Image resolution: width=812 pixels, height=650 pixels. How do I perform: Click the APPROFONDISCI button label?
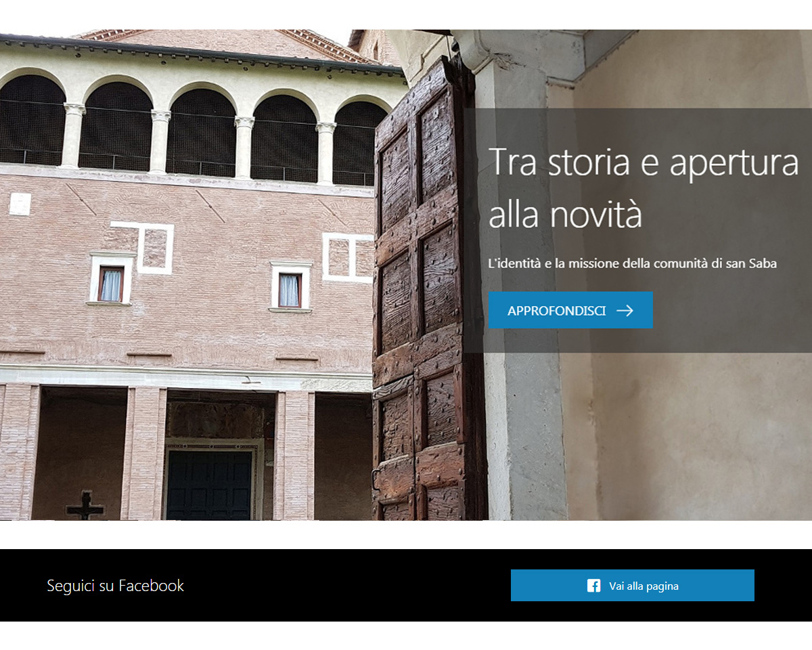click(x=556, y=311)
